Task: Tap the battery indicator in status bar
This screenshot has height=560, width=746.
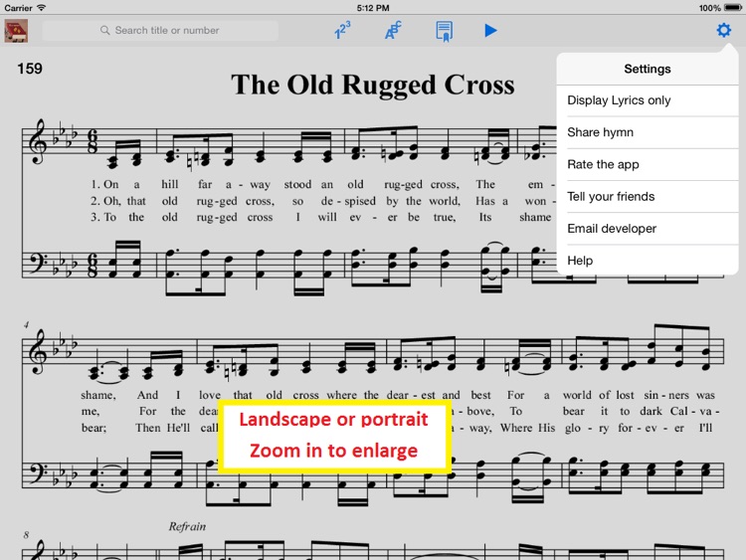Action: coord(732,8)
